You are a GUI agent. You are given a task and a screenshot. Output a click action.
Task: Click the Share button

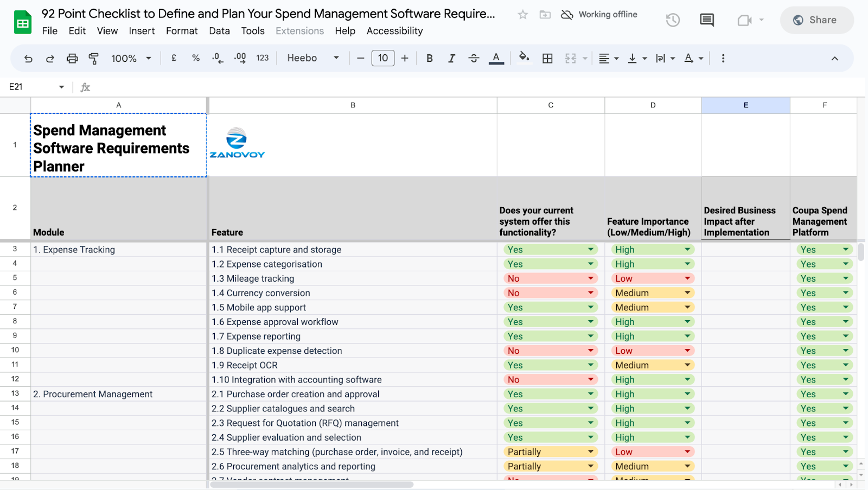coord(816,20)
